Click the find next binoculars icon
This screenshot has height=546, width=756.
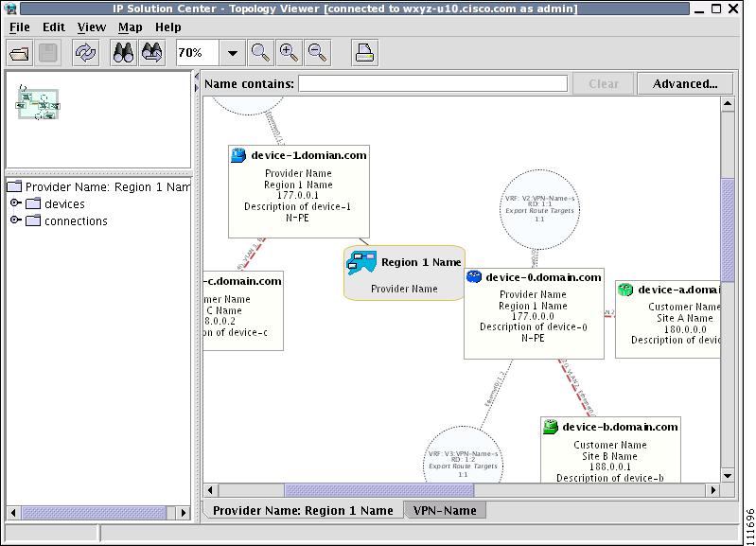[x=151, y=53]
